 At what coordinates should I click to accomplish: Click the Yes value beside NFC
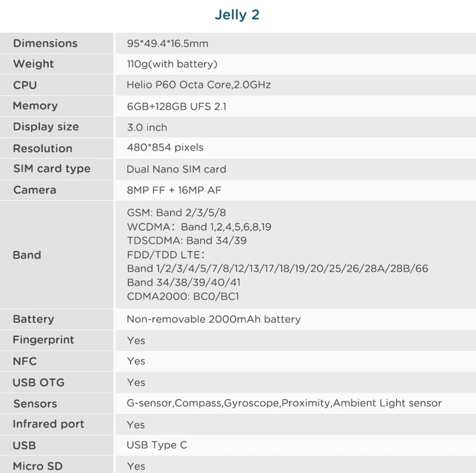tap(136, 361)
